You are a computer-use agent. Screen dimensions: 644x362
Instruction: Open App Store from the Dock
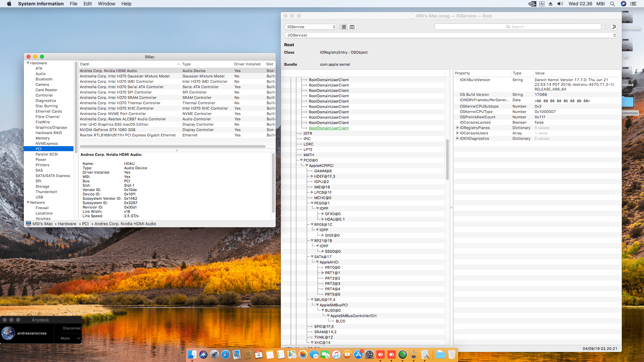(x=358, y=355)
